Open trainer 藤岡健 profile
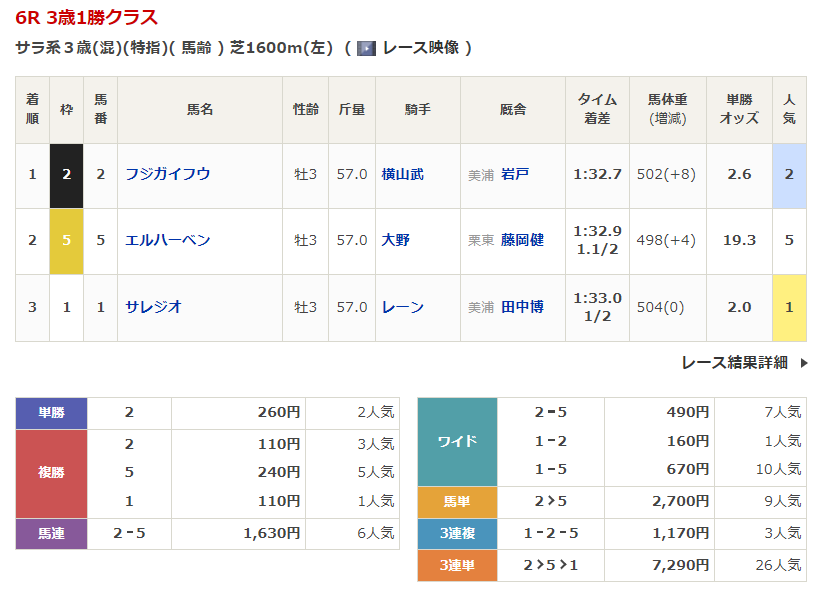828x591 pixels. 522,240
